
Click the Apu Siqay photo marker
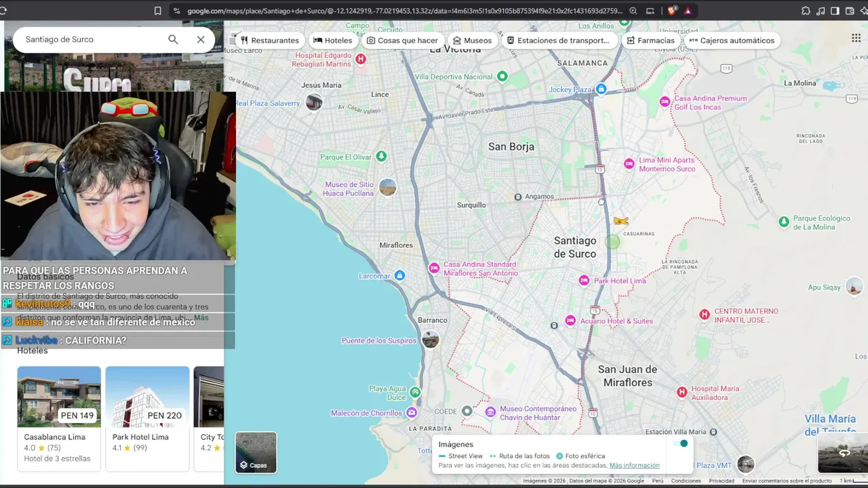[x=854, y=287]
